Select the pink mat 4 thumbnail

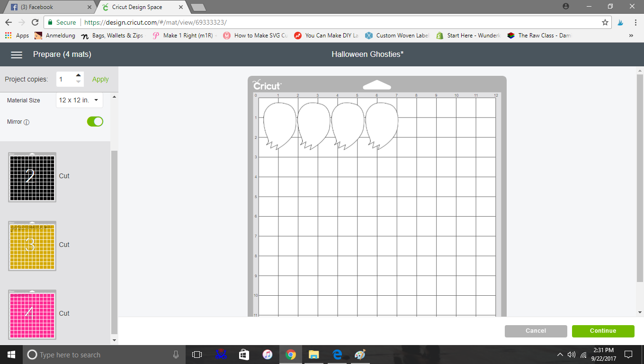coord(32,314)
